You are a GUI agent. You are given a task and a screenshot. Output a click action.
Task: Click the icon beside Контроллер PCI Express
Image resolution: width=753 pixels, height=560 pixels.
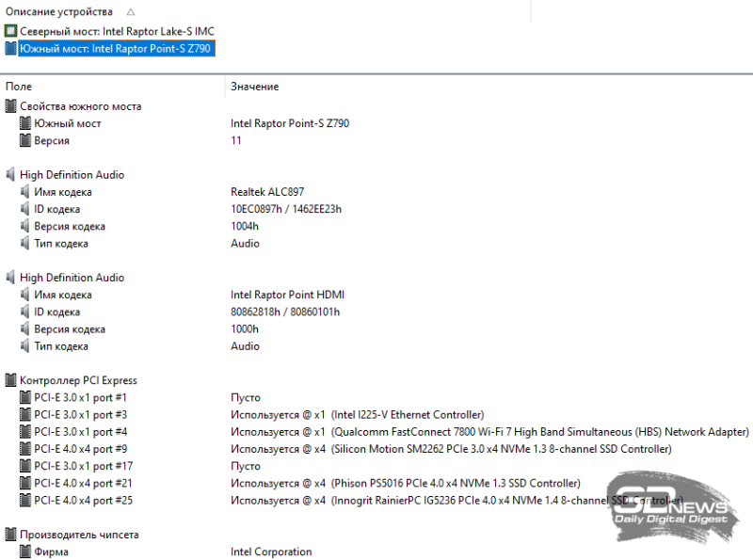pyautogui.click(x=10, y=380)
